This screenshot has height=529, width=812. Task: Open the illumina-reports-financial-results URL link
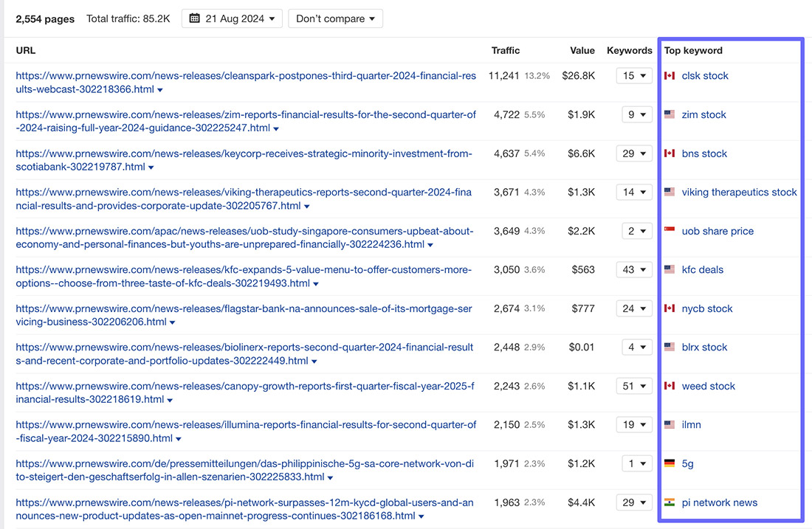tap(246, 431)
